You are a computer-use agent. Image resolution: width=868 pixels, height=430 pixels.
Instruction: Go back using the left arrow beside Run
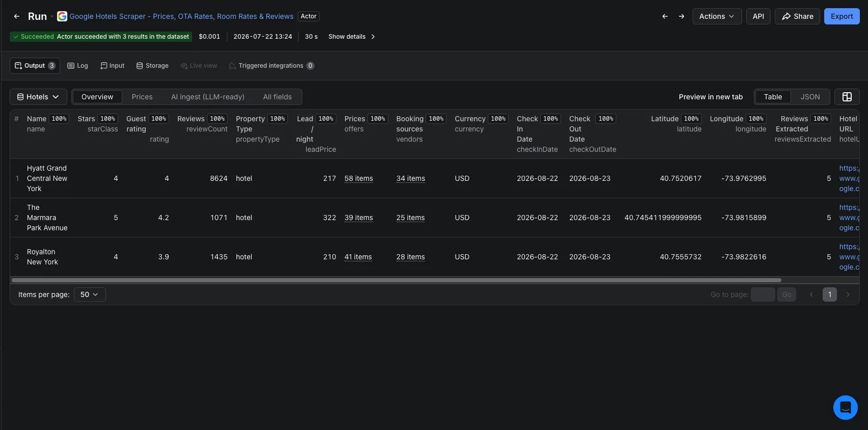[x=17, y=16]
